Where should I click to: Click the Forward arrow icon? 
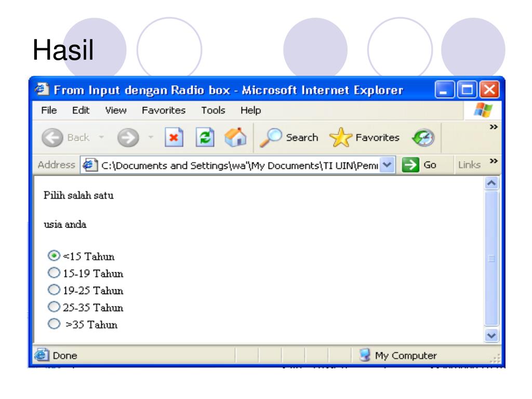point(128,138)
